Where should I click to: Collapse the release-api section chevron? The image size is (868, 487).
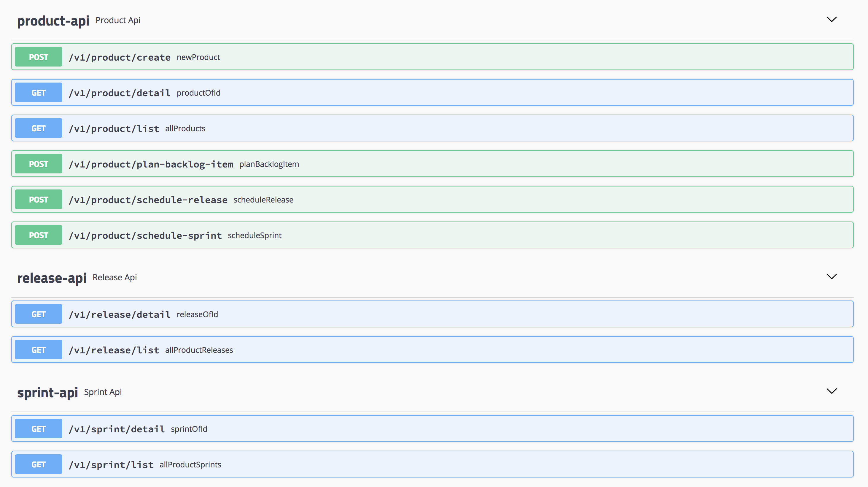(831, 276)
